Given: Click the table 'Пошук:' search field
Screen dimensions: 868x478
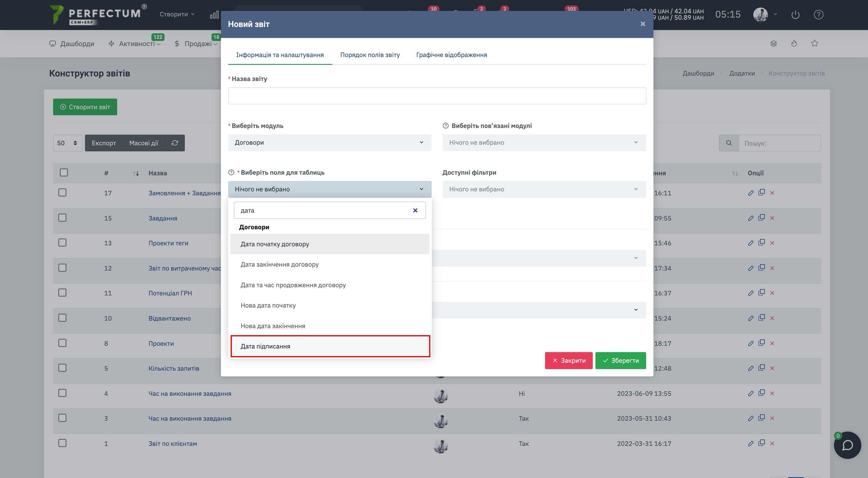Looking at the screenshot, I should click(x=779, y=143).
